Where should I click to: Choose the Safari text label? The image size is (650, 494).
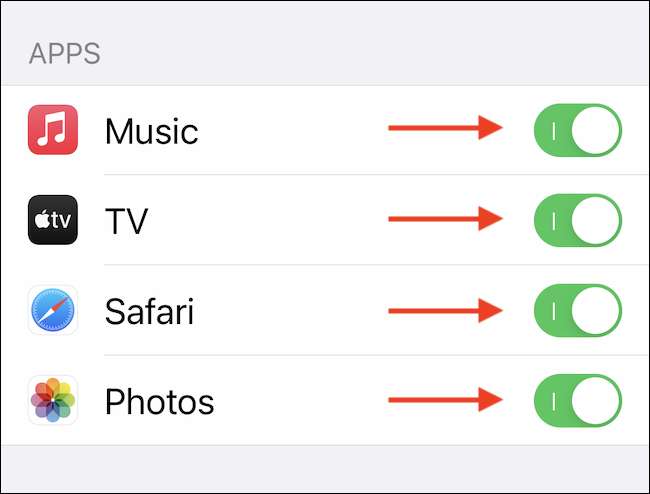149,311
